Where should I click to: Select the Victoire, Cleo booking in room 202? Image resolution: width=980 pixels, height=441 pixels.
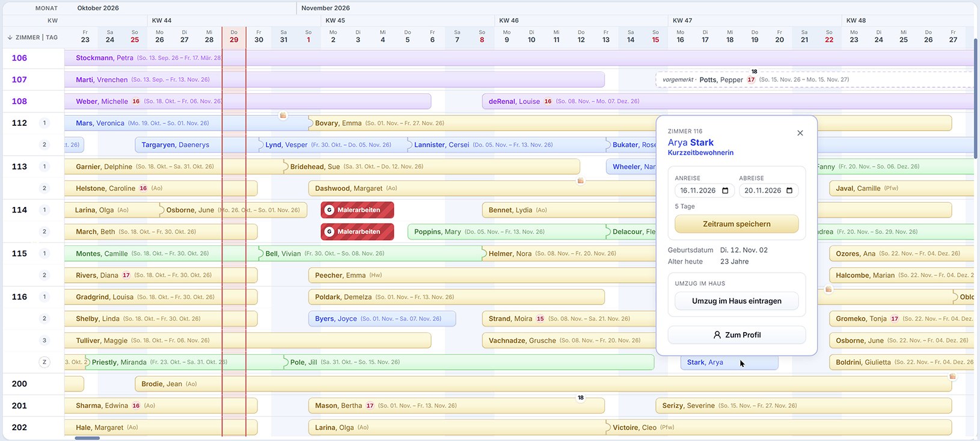[779, 427]
